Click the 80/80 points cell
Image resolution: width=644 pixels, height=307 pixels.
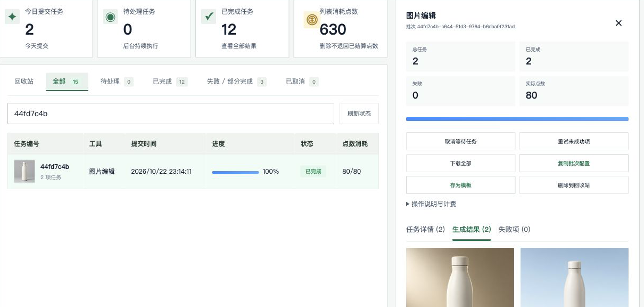(x=352, y=172)
